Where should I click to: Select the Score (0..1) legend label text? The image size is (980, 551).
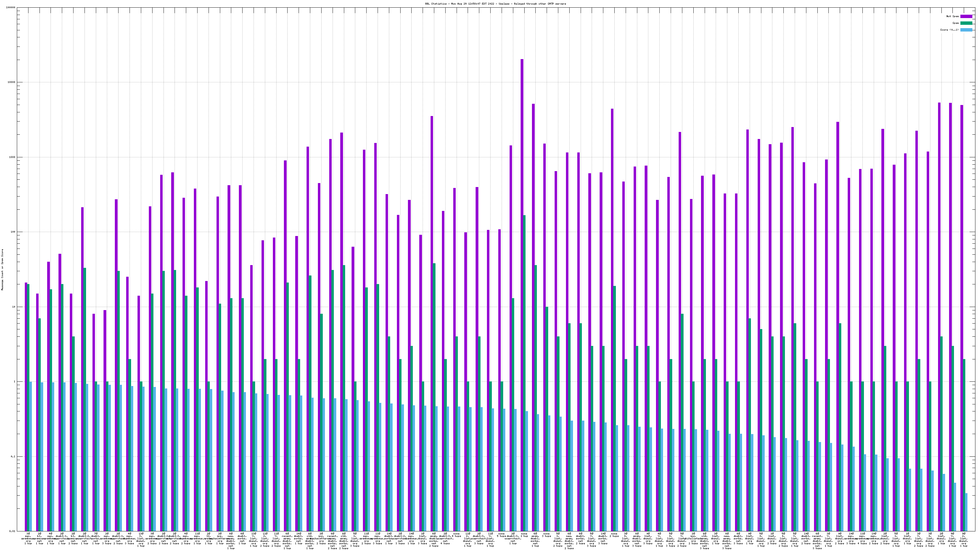click(x=949, y=30)
